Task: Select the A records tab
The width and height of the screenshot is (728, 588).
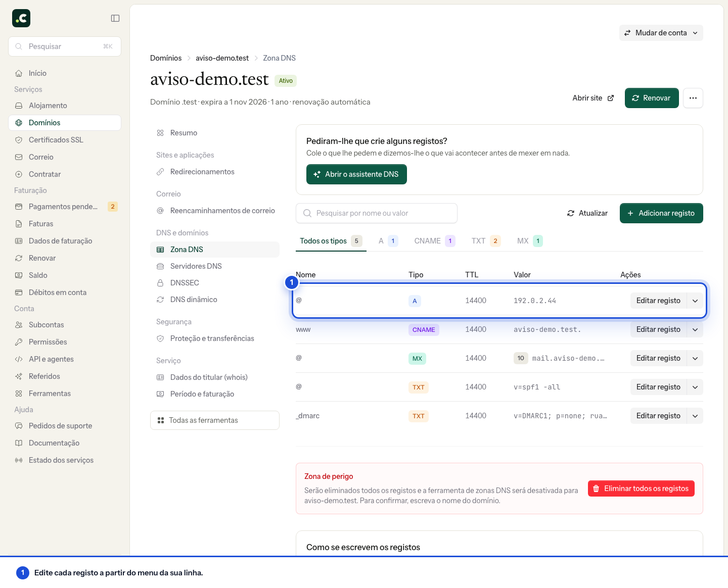Action: tap(388, 241)
